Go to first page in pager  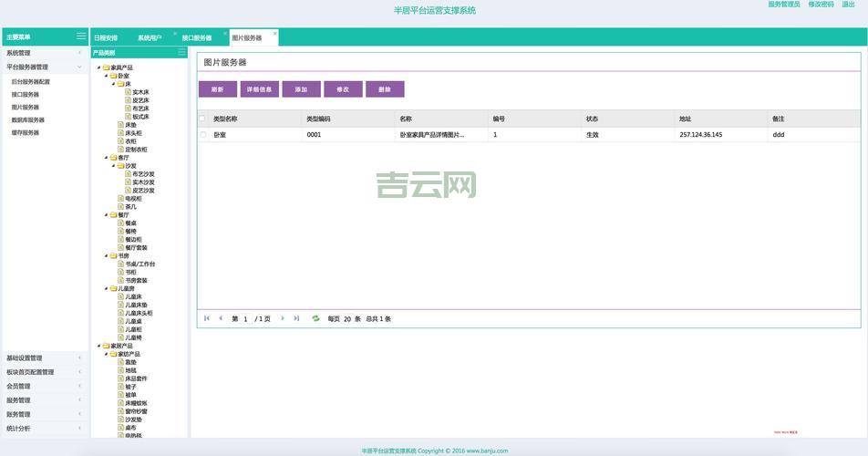pyautogui.click(x=207, y=318)
